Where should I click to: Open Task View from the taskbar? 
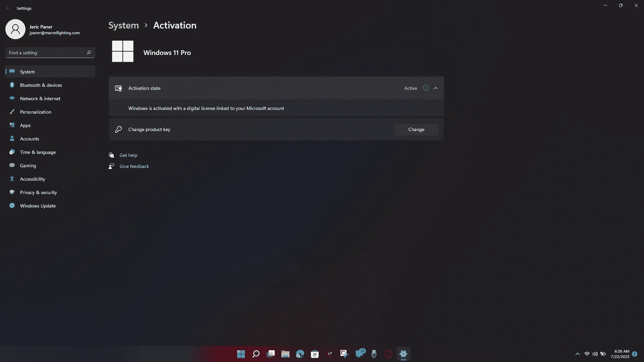tap(271, 354)
